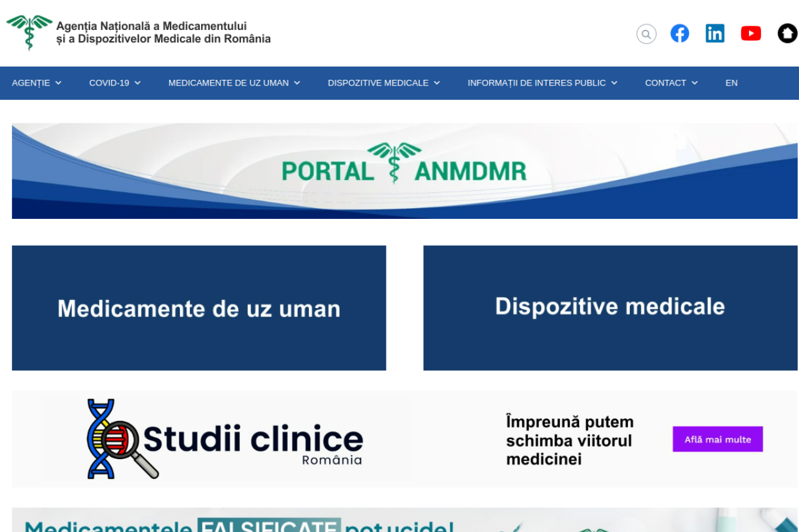
Task: Open the Facebook page icon
Action: tap(680, 34)
